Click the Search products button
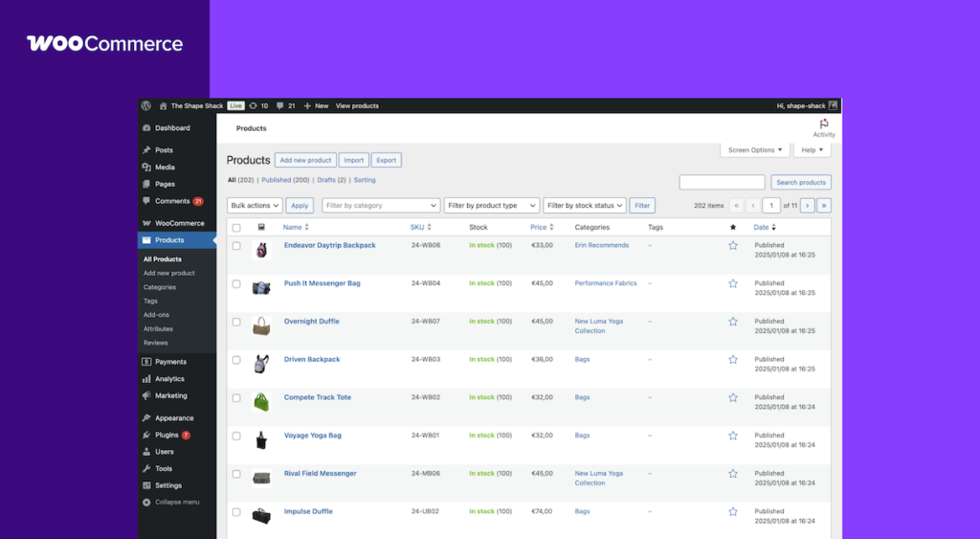Viewport: 980px width, 539px height. tap(801, 183)
